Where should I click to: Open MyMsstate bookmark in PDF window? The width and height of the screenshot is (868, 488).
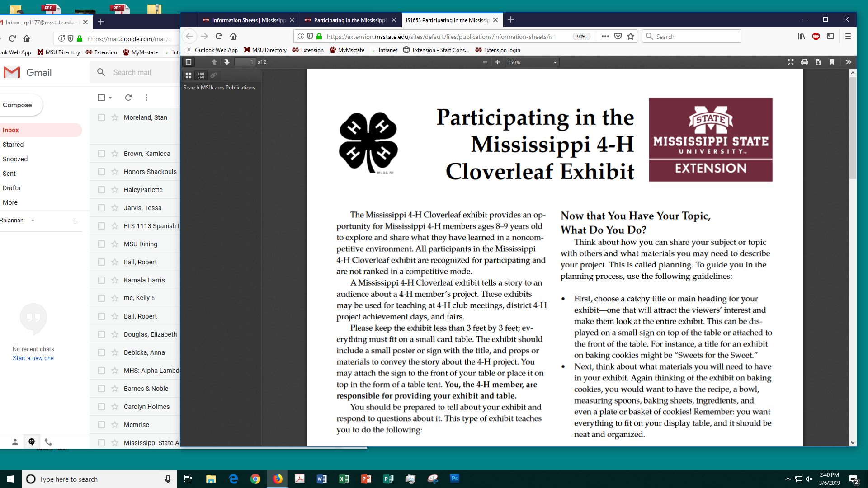(347, 50)
